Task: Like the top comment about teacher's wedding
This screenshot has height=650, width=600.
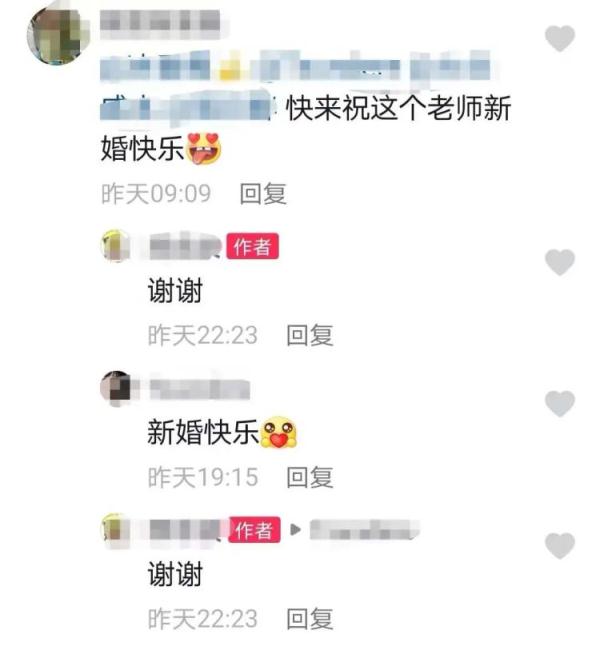Action: 560,38
